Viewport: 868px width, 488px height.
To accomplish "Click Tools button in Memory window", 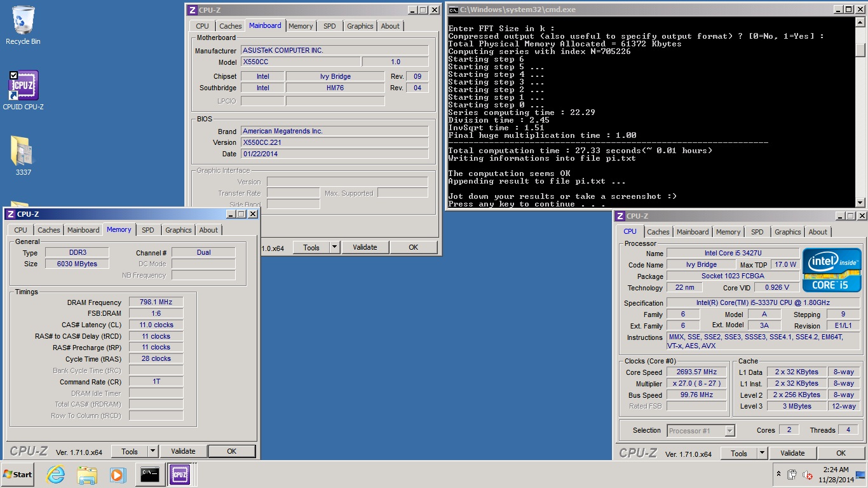I will pyautogui.click(x=130, y=451).
